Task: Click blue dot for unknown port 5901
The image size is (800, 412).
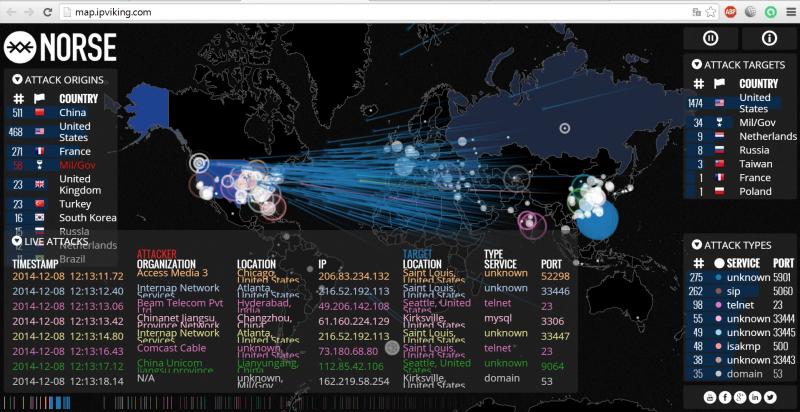Action: coord(719,278)
